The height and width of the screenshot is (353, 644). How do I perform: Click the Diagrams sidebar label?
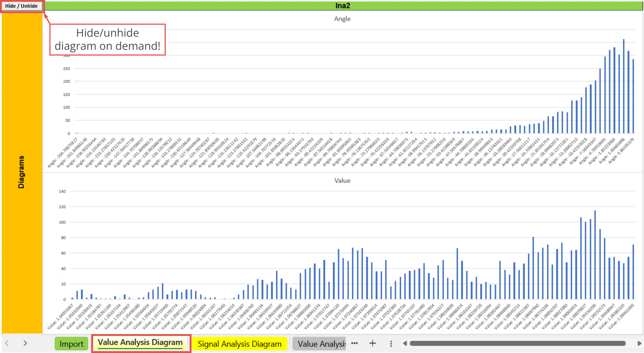click(x=21, y=172)
